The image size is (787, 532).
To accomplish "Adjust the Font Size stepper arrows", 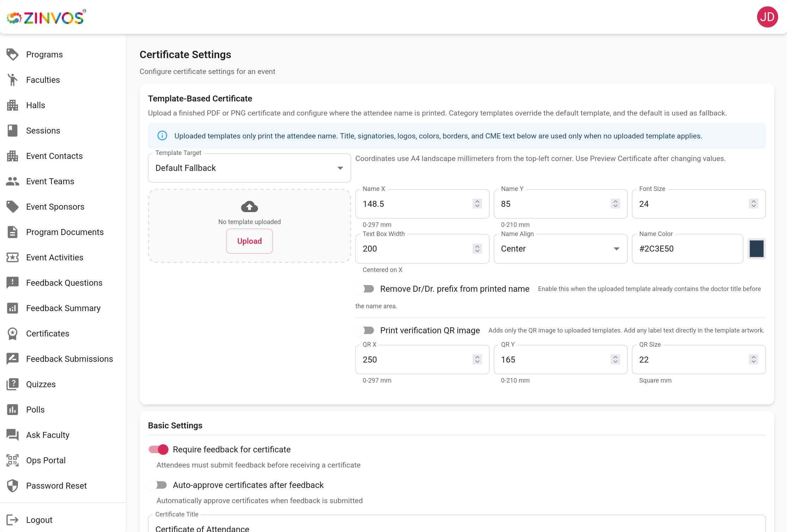I will tap(754, 204).
